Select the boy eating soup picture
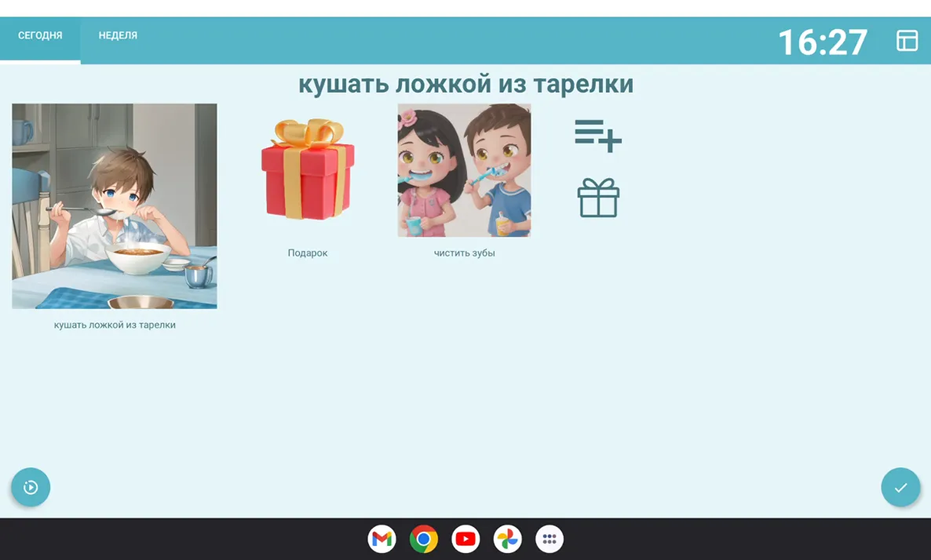Image resolution: width=931 pixels, height=560 pixels. click(x=115, y=205)
